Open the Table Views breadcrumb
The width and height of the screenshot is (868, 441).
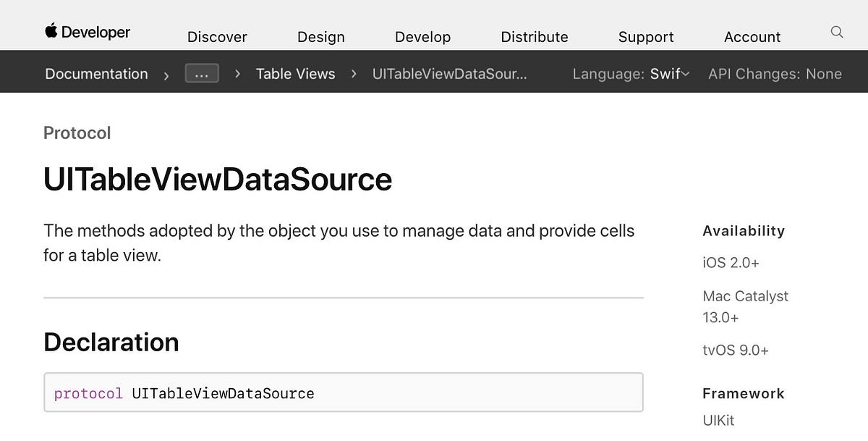tap(295, 74)
